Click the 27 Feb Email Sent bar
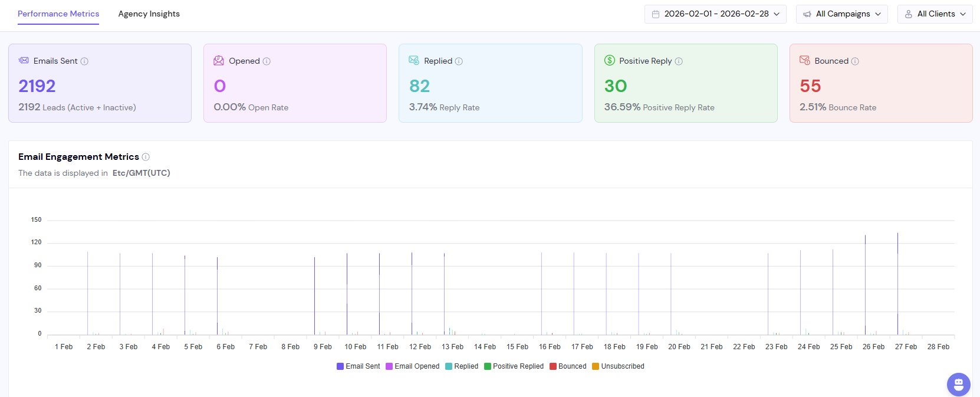 pos(898,283)
